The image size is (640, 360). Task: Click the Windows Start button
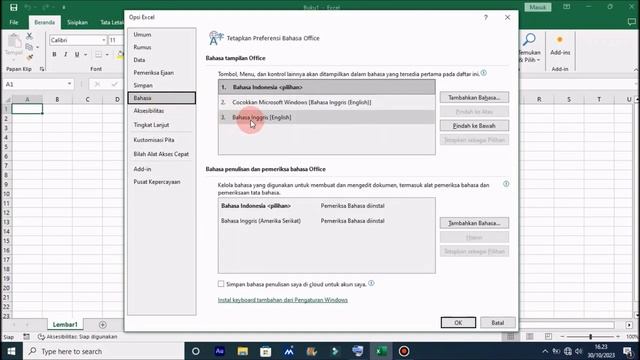click(11, 351)
